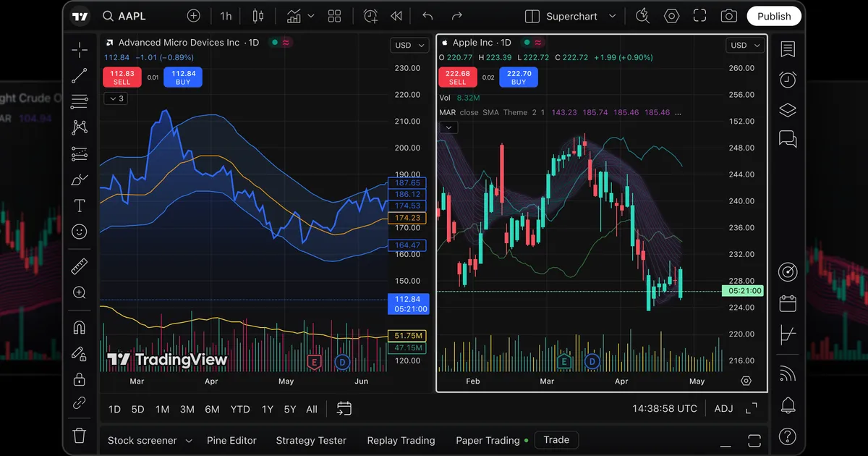Select the zoom in tool
Image resolution: width=868 pixels, height=456 pixels.
pos(80,292)
